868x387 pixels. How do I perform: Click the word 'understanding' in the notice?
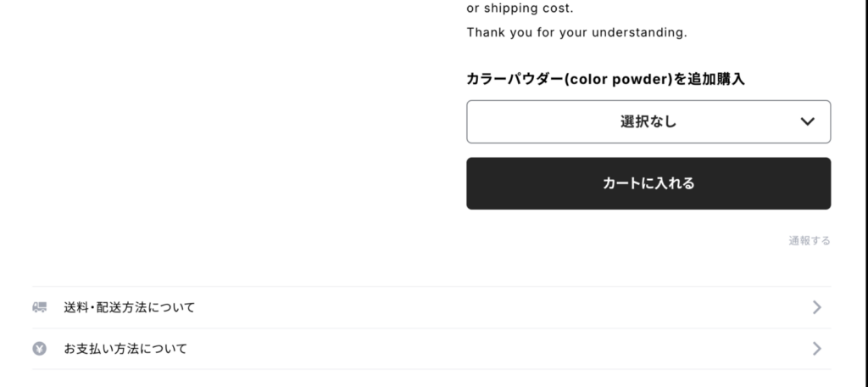tap(637, 33)
